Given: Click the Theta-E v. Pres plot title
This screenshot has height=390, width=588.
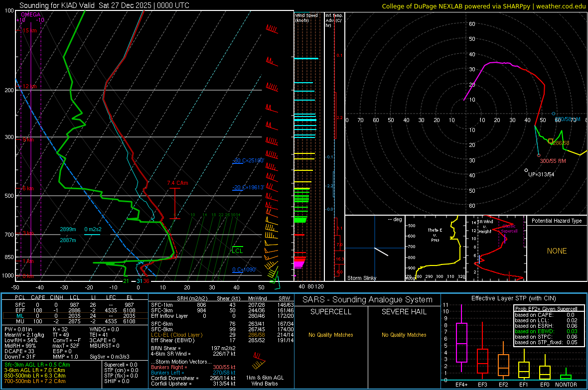Looking at the screenshot, I should [435, 235].
